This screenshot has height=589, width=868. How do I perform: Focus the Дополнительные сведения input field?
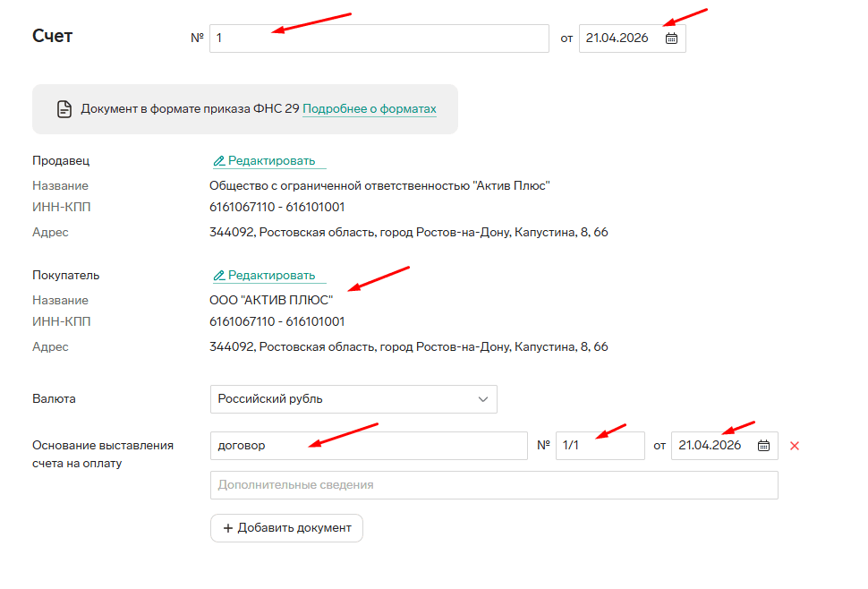[494, 485]
